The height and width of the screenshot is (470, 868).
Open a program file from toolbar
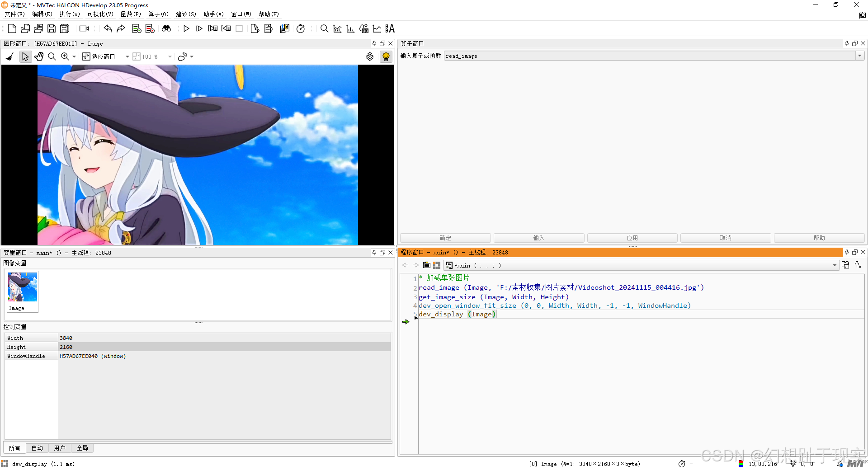pyautogui.click(x=25, y=29)
